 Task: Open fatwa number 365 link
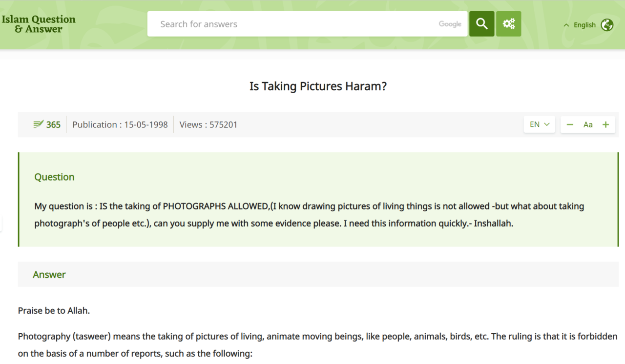click(53, 124)
